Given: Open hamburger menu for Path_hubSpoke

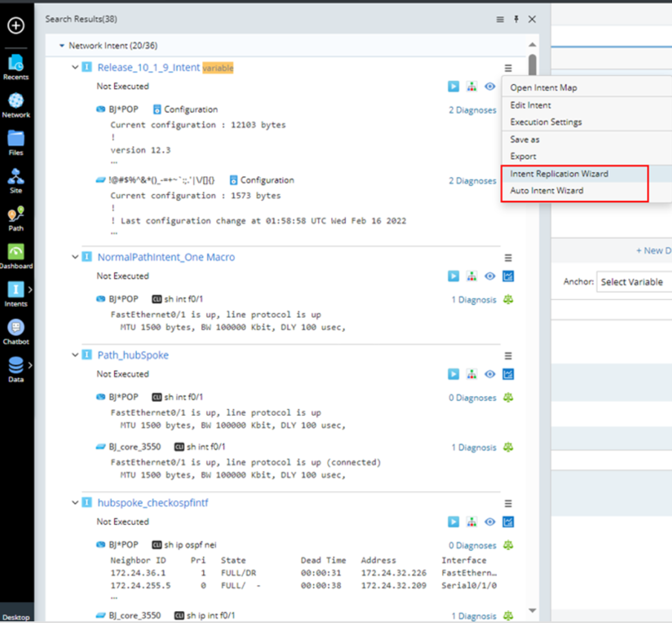Looking at the screenshot, I should click(x=508, y=356).
